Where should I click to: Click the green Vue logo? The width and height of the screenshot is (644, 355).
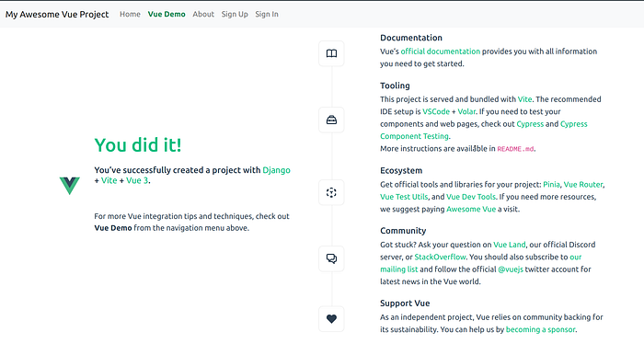click(x=69, y=186)
